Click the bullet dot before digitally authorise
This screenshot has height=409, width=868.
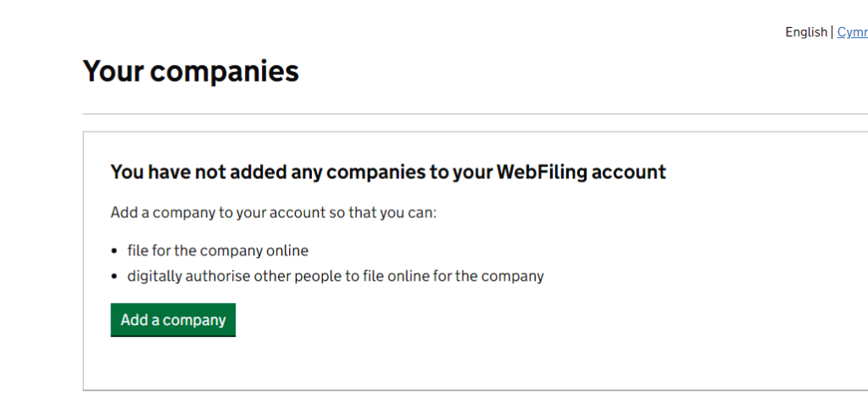(x=115, y=277)
